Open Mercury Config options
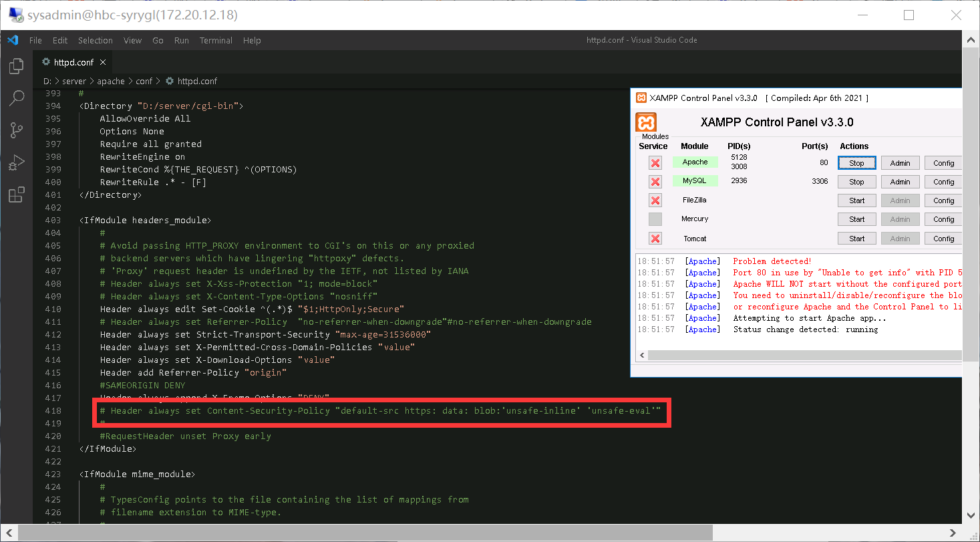Image resolution: width=980 pixels, height=542 pixels. pos(943,219)
